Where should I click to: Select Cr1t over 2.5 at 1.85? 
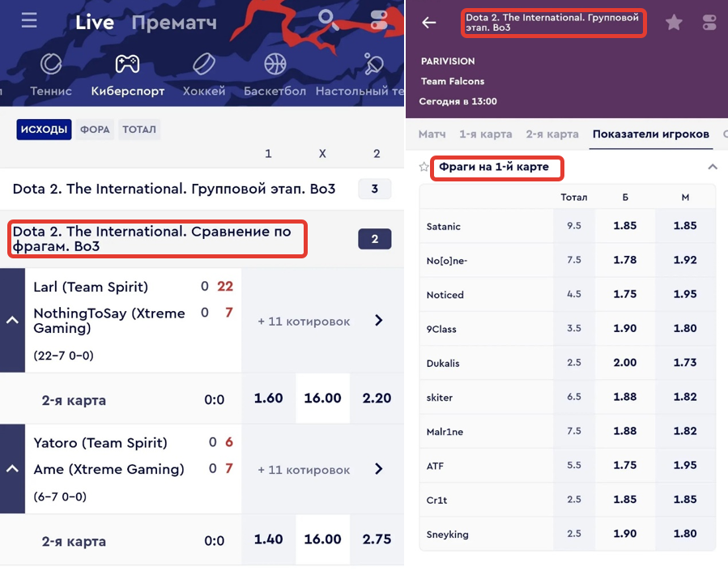[625, 500]
